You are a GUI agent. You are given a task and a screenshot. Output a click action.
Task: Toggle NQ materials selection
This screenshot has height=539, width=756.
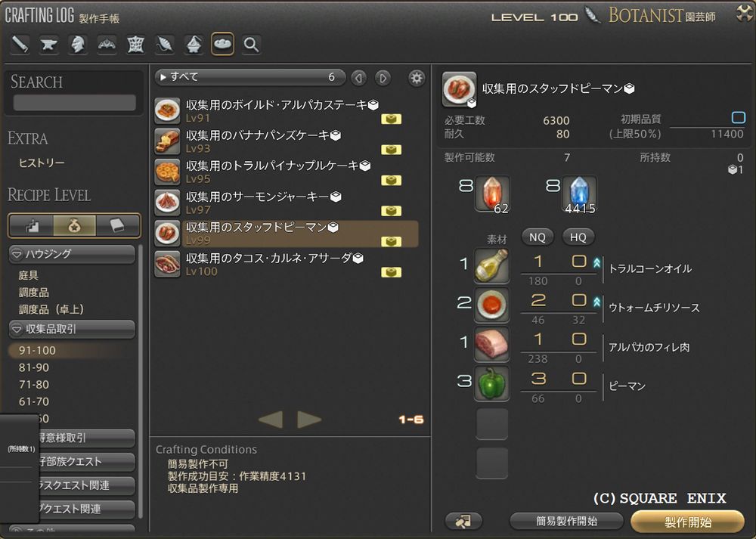coord(537,237)
